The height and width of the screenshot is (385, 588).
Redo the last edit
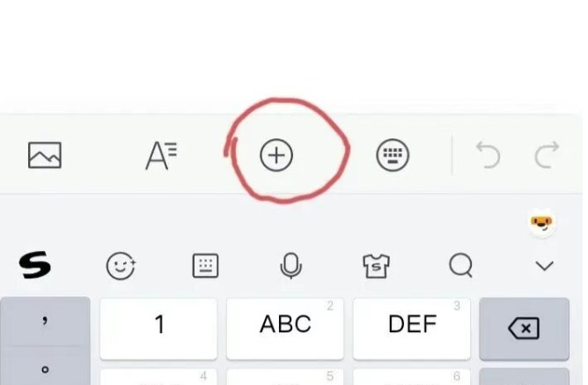(x=547, y=154)
